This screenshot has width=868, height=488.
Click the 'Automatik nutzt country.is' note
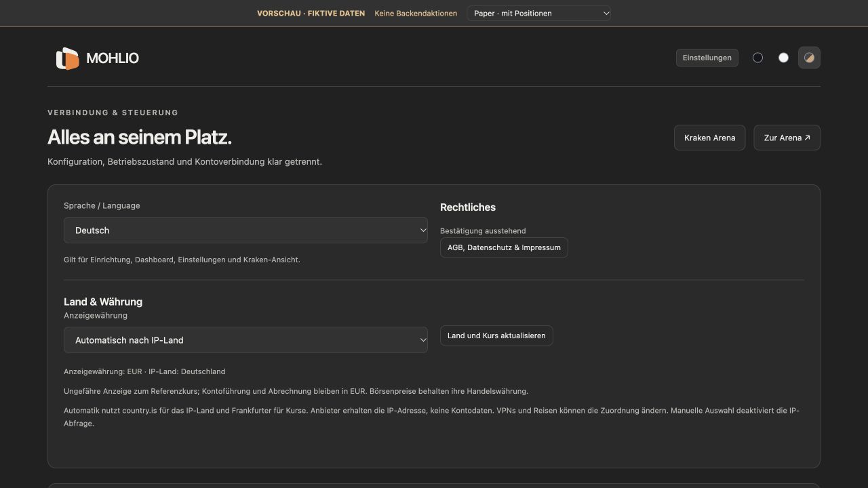(x=432, y=417)
